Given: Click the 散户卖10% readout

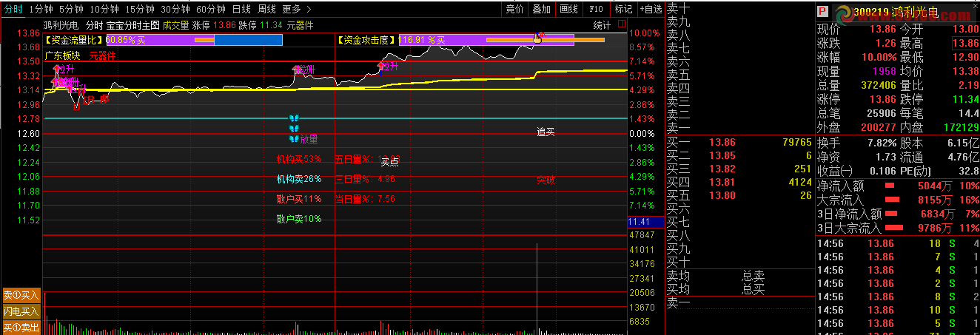Looking at the screenshot, I should click(299, 219).
